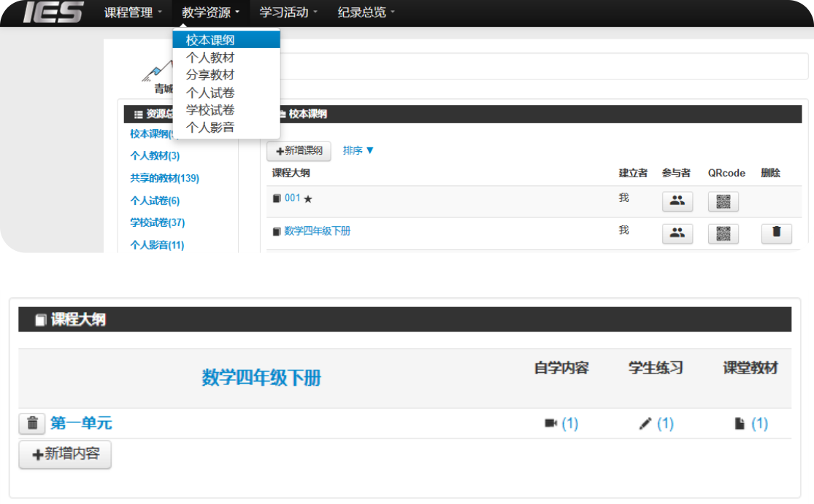Click the 新增内容 button
The height and width of the screenshot is (504, 814).
65,454
